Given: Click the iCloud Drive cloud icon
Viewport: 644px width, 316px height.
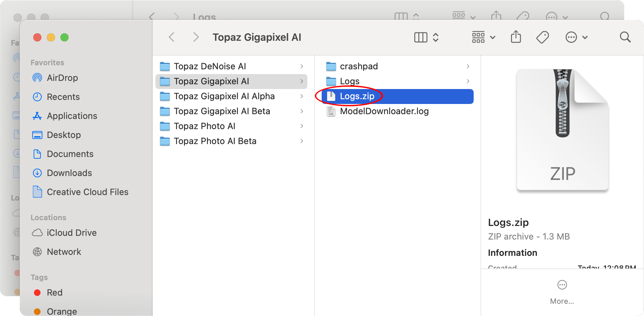Looking at the screenshot, I should (37, 233).
